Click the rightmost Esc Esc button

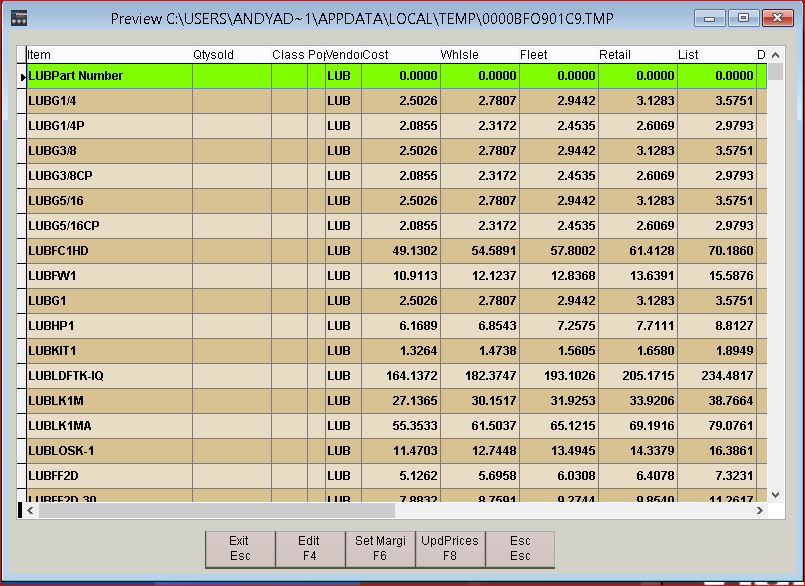pos(520,549)
